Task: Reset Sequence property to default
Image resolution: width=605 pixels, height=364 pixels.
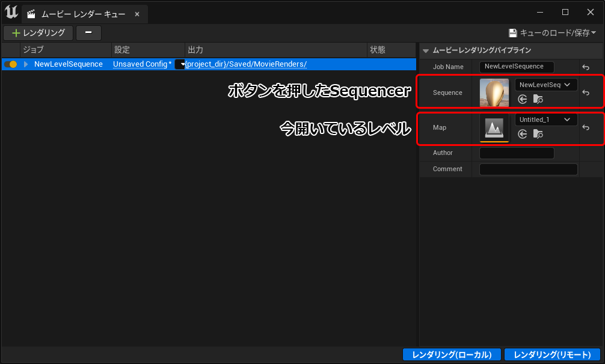Action: coord(586,93)
